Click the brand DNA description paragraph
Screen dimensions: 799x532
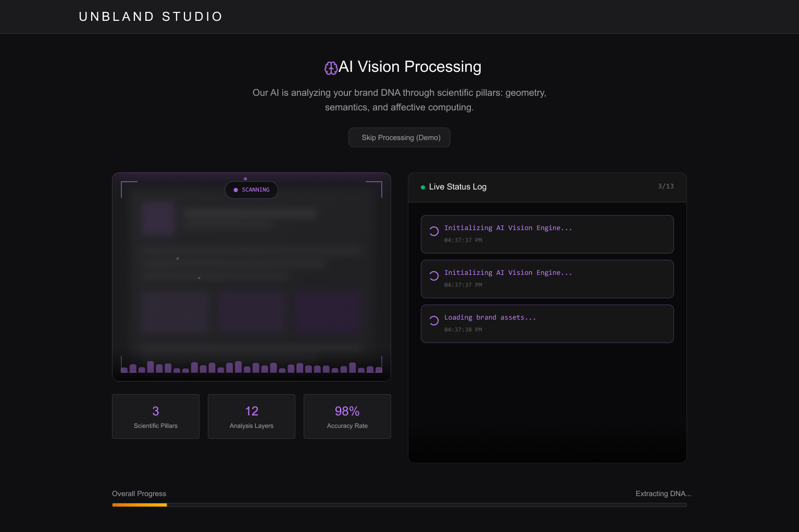click(x=399, y=100)
